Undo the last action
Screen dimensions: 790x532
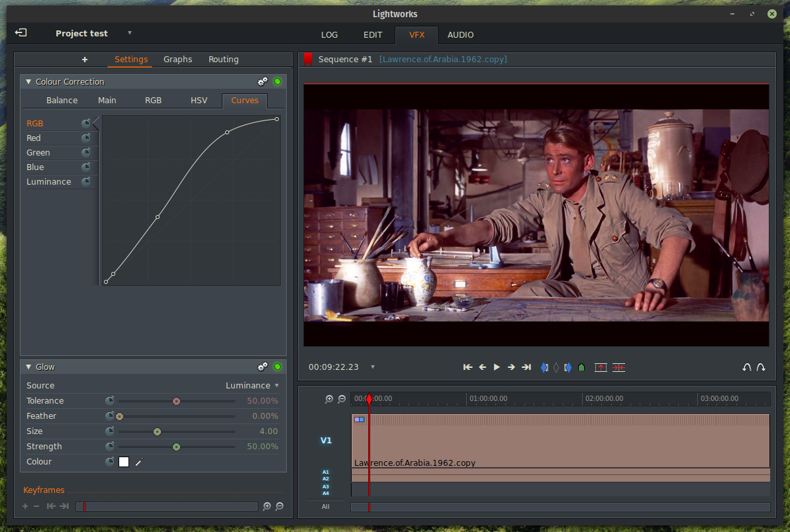747,367
